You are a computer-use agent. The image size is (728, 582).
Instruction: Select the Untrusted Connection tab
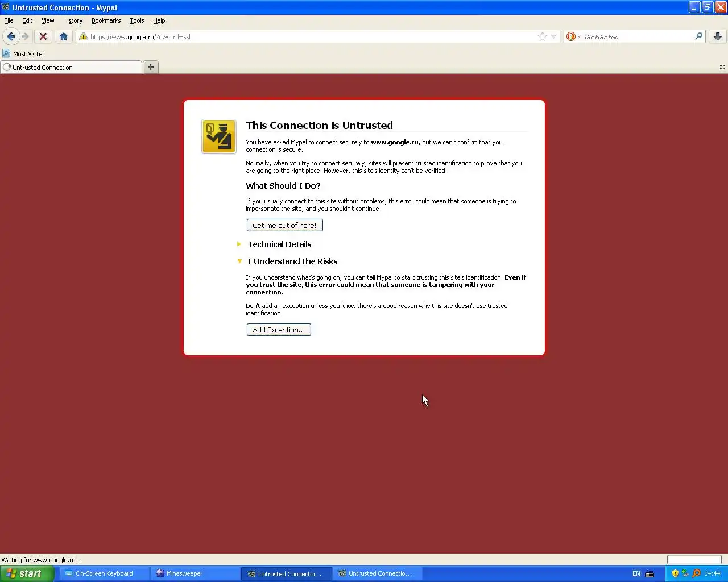[71, 67]
